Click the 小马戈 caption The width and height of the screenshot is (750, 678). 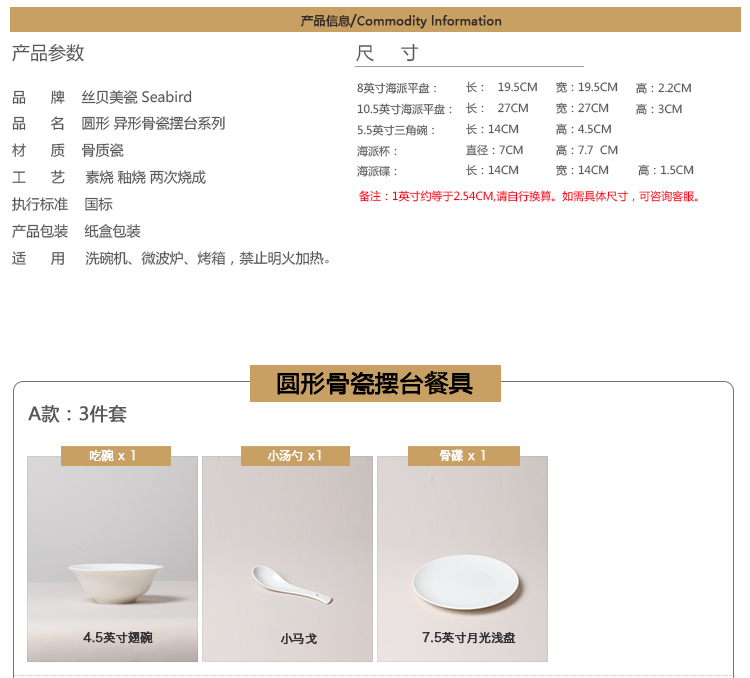click(x=298, y=639)
